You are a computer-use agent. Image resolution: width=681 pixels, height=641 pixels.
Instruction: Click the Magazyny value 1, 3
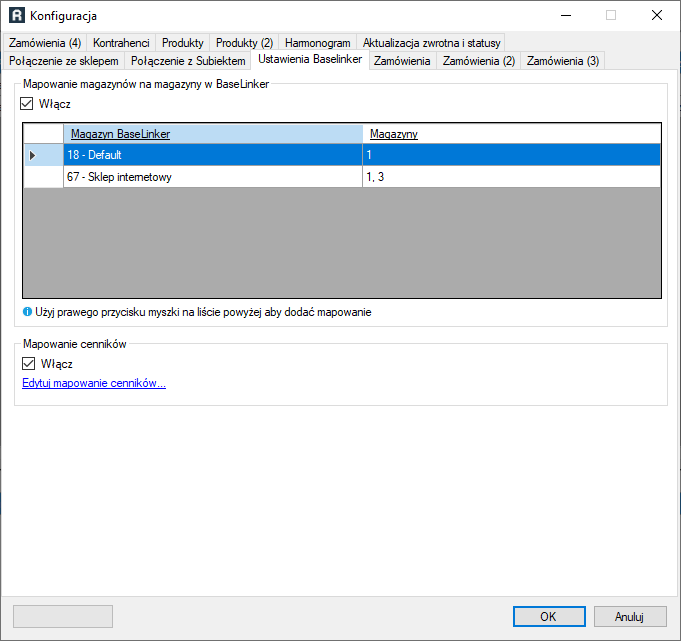click(x=512, y=177)
